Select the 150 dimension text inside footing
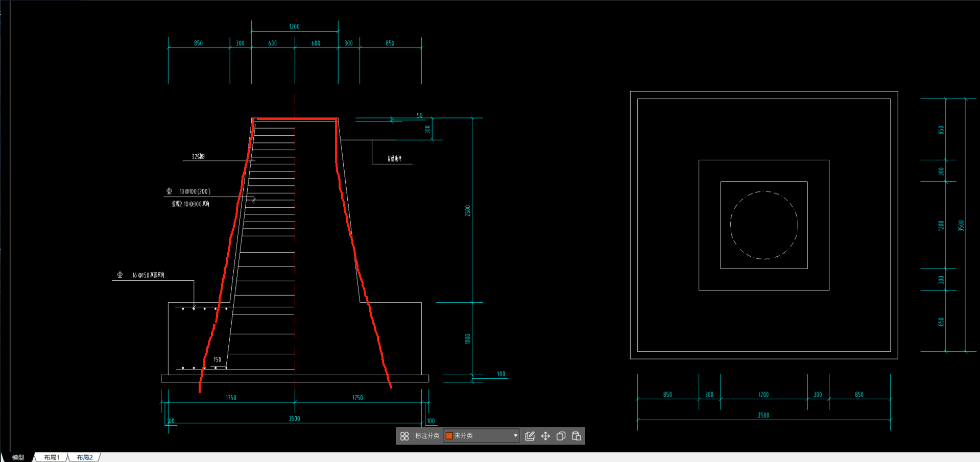This screenshot has height=462, width=980. coord(217,360)
